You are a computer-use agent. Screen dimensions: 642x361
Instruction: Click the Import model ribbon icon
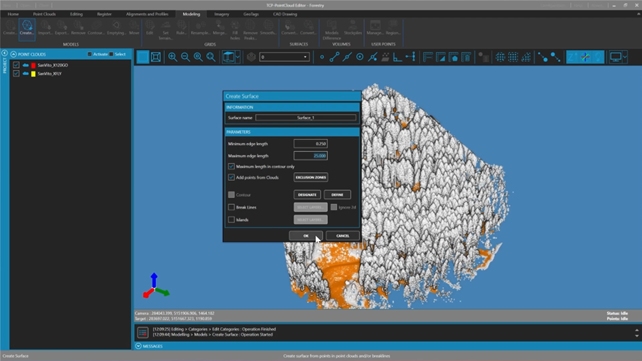tap(45, 28)
